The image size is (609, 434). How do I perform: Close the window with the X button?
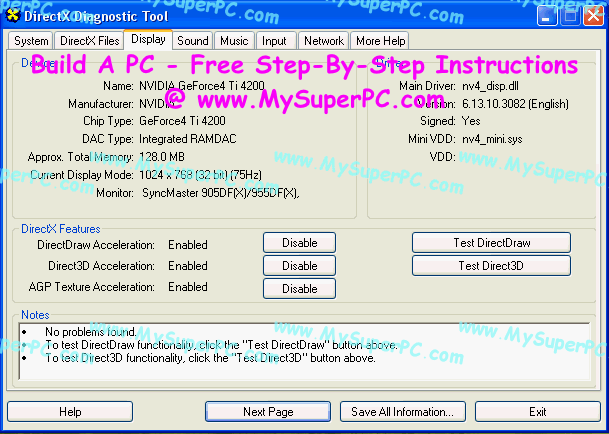click(x=594, y=16)
